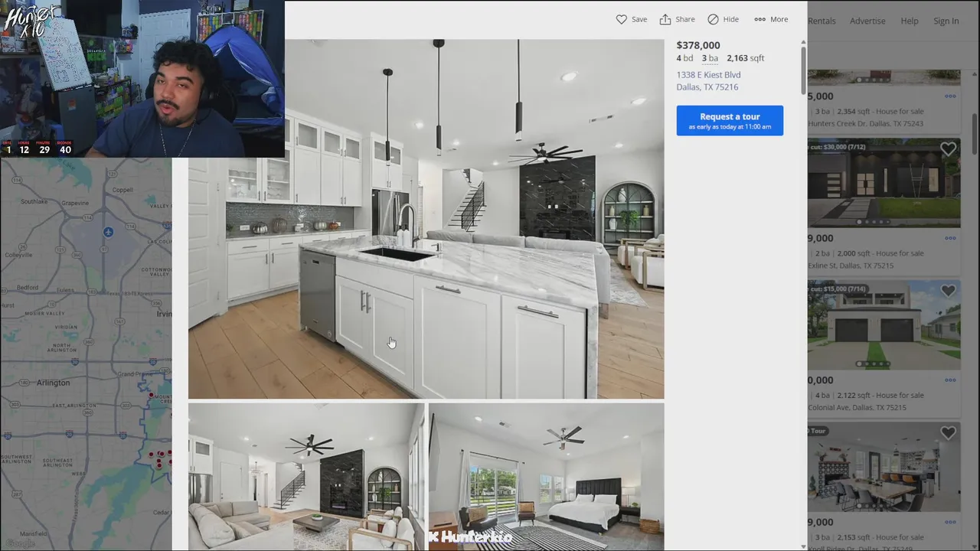Open the Advertise menu in the header
Viewport: 980px width, 551px height.
tap(867, 21)
